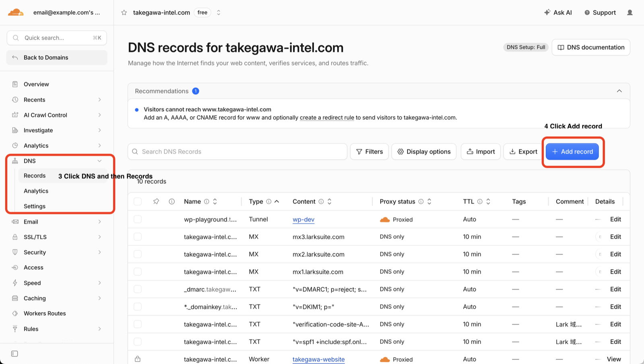Open the Support help menu

click(600, 12)
